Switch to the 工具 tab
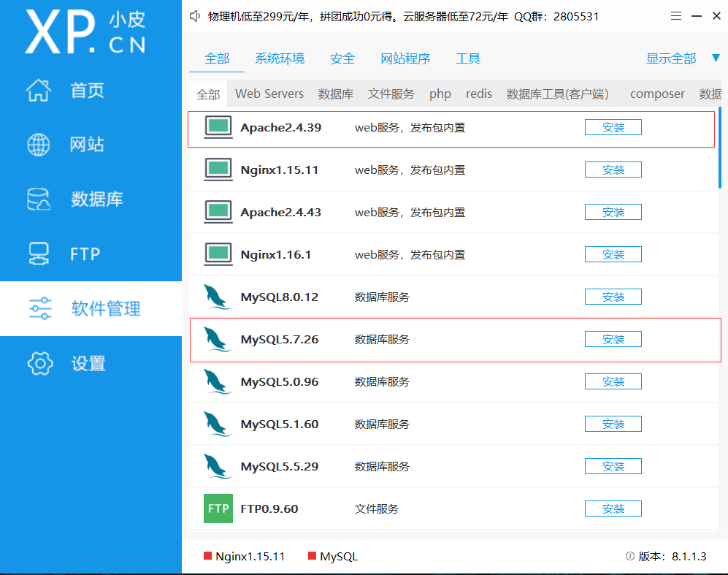This screenshot has height=575, width=728. (x=468, y=58)
